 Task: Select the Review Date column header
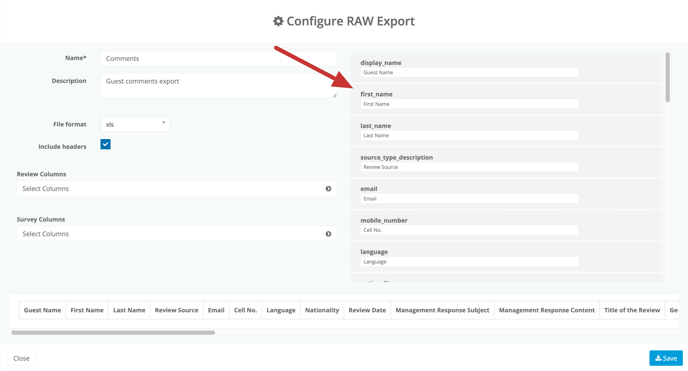pyautogui.click(x=367, y=310)
